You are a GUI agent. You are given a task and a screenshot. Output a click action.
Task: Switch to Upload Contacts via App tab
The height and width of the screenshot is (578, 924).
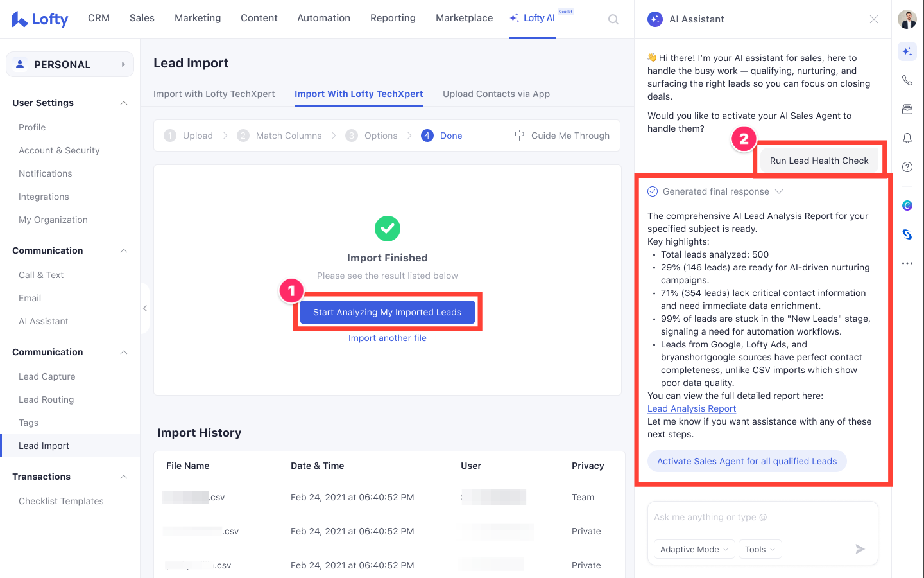click(x=496, y=94)
